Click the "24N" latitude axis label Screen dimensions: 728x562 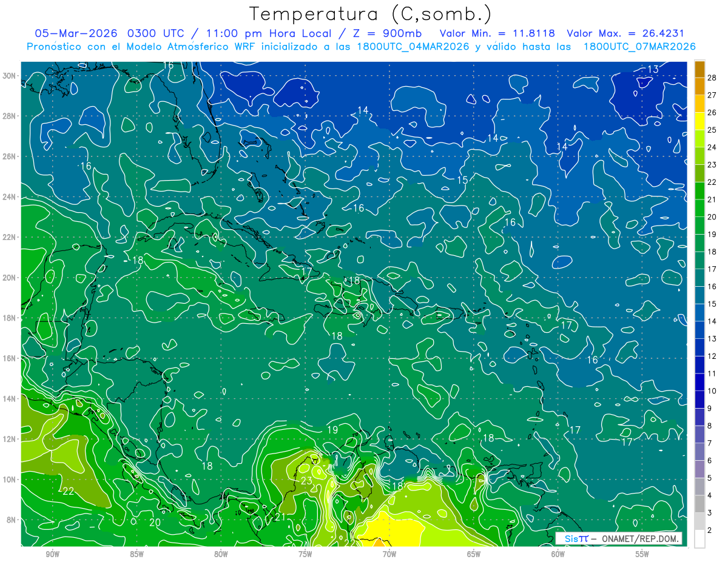pos(10,197)
